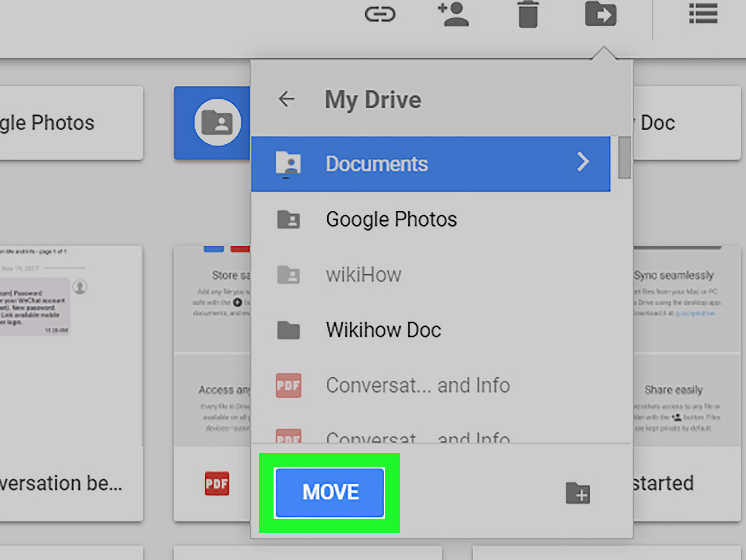Screen dimensions: 746x560
Task: Click the MOVE button
Action: [329, 493]
